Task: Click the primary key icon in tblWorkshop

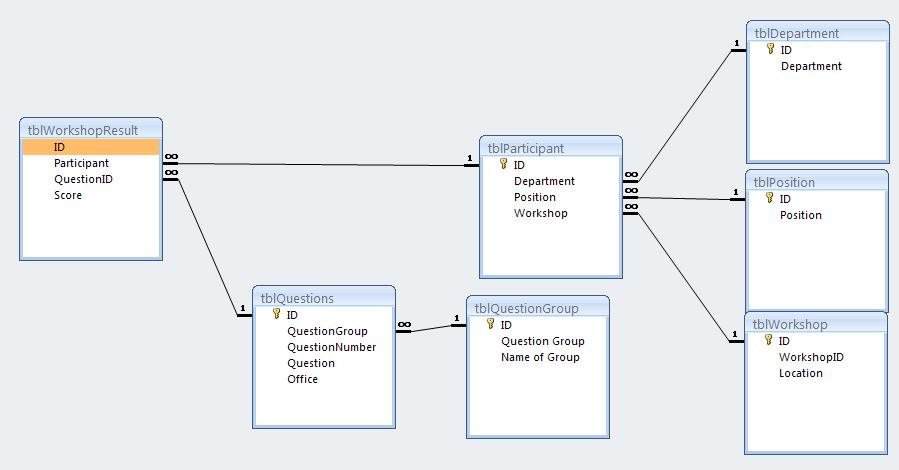Action: pos(768,340)
